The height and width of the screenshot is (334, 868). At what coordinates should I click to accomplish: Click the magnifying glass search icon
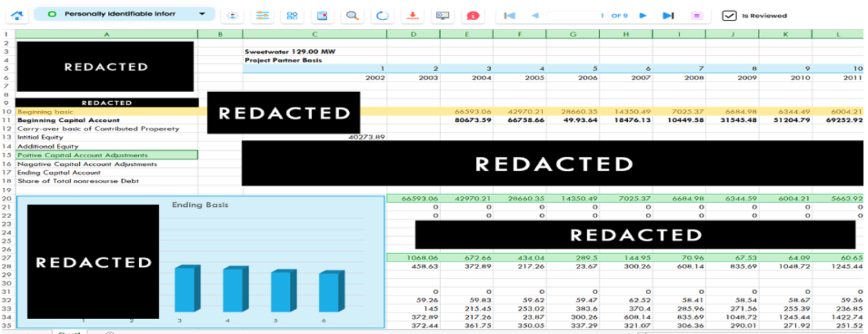pos(352,15)
